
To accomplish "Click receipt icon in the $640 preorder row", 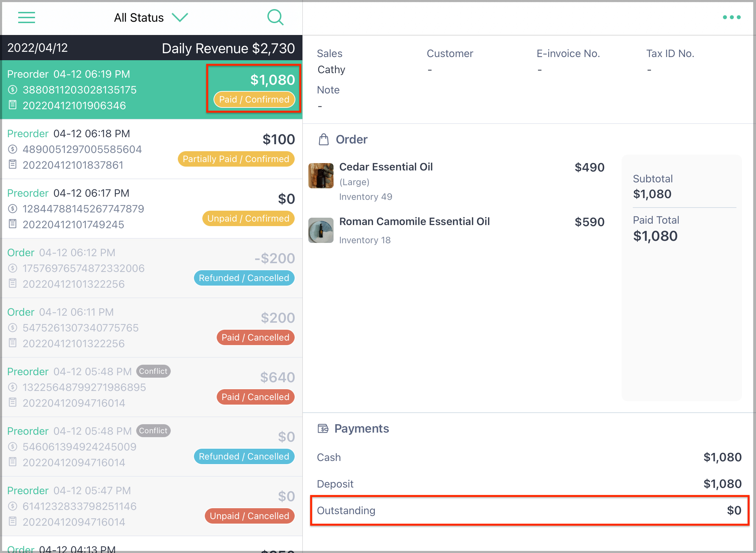I will (x=13, y=402).
